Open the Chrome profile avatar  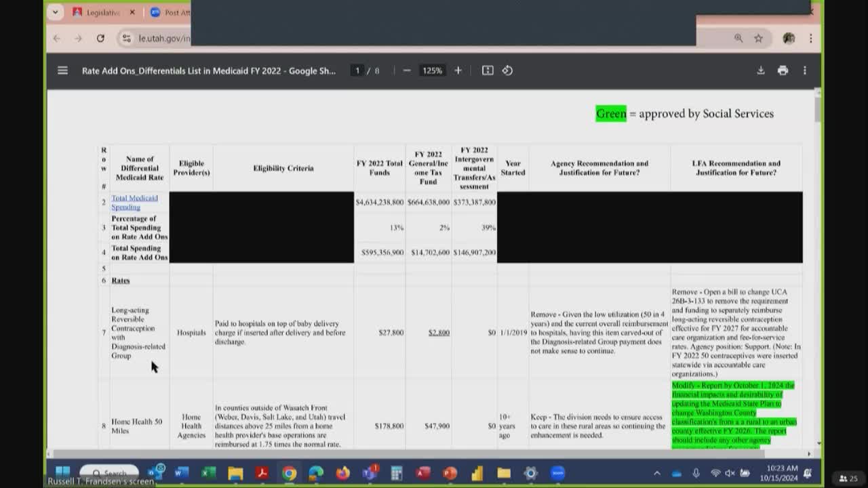789,39
